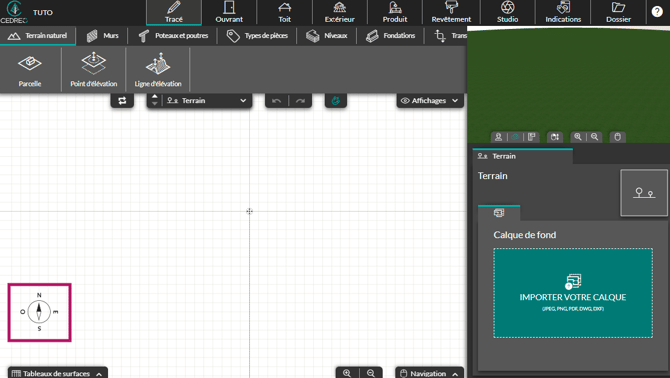Open the Revêtement tab
Screen dimensions: 670x378
point(451,12)
